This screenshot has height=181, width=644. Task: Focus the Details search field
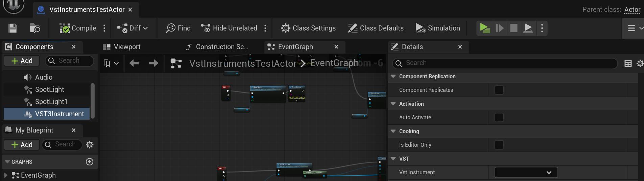coord(505,63)
